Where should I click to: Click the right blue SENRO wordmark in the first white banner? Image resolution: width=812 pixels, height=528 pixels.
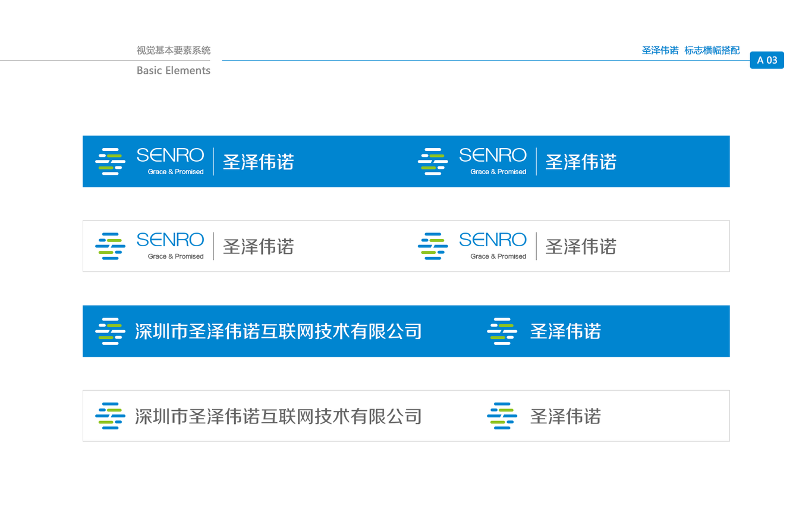(493, 240)
